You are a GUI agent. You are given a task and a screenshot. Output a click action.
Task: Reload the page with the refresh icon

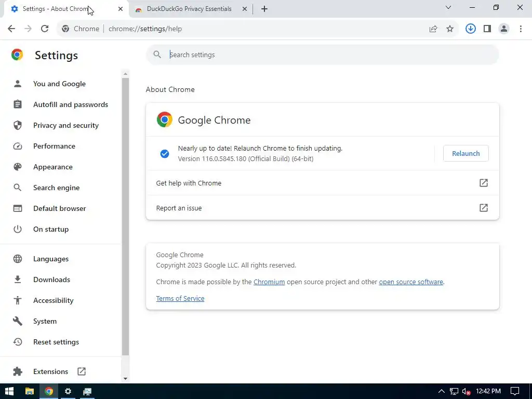coord(45,29)
